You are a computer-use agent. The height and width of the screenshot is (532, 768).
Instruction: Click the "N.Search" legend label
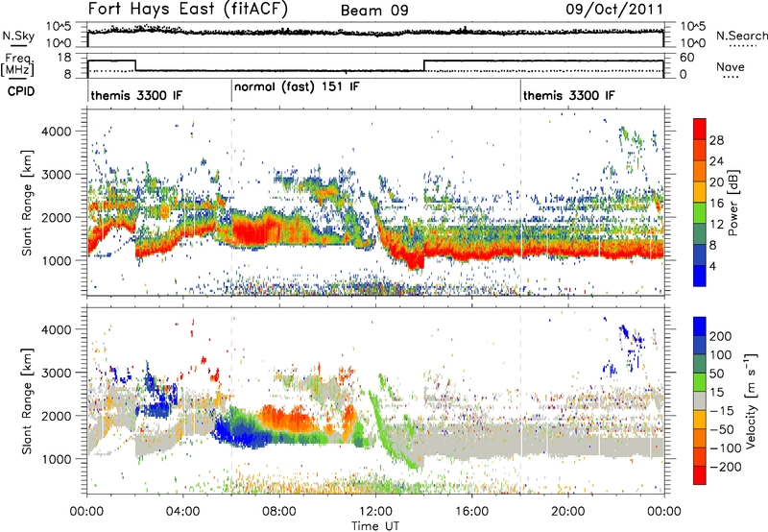click(741, 36)
